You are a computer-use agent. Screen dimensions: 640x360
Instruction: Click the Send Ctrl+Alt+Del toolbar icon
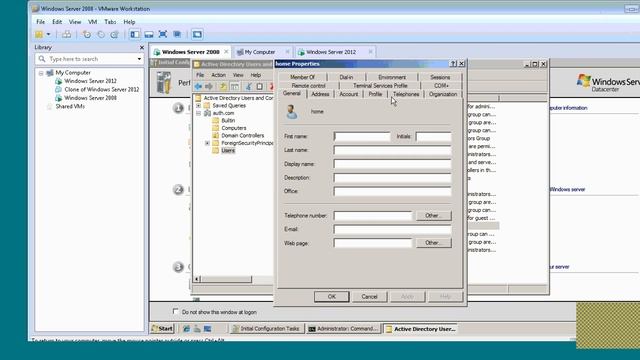click(x=66, y=35)
